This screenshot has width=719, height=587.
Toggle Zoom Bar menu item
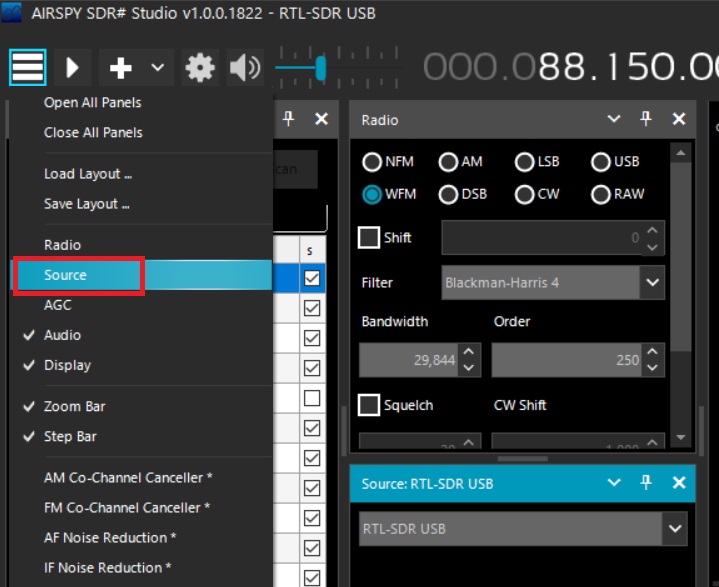(75, 406)
